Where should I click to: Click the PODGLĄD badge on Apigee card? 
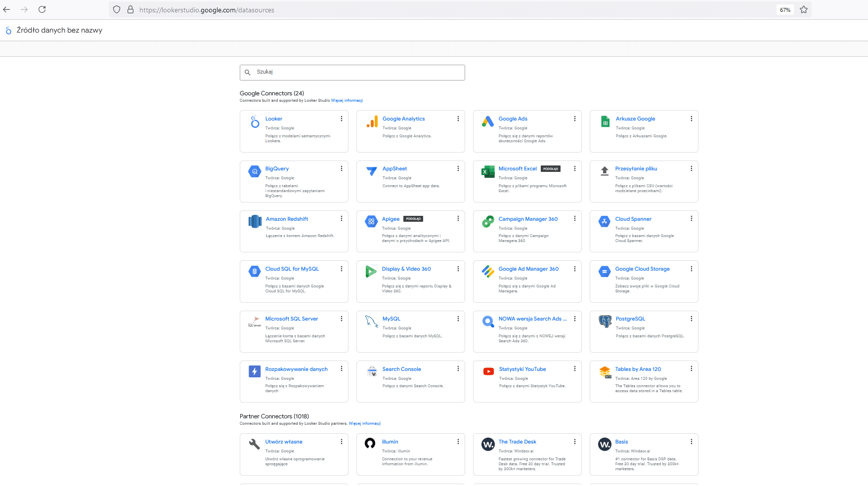(x=413, y=219)
